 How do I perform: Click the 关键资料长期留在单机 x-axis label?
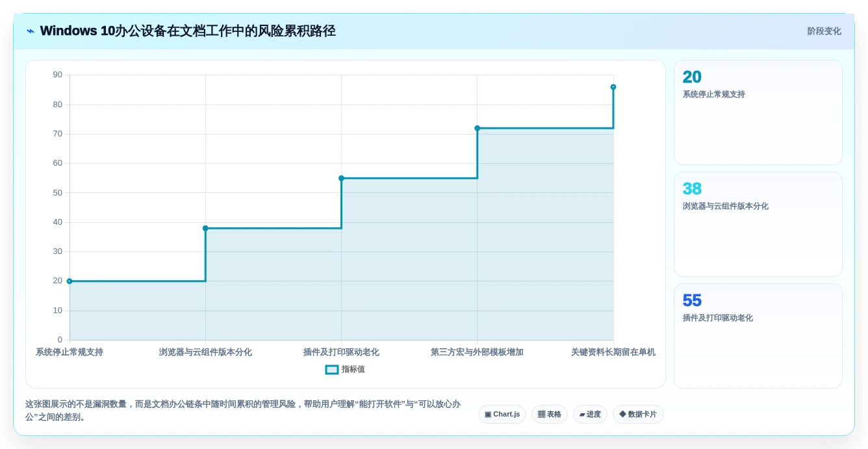click(613, 352)
